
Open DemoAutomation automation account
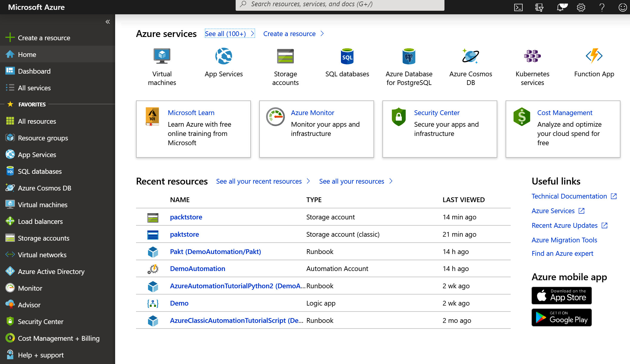[x=197, y=269]
